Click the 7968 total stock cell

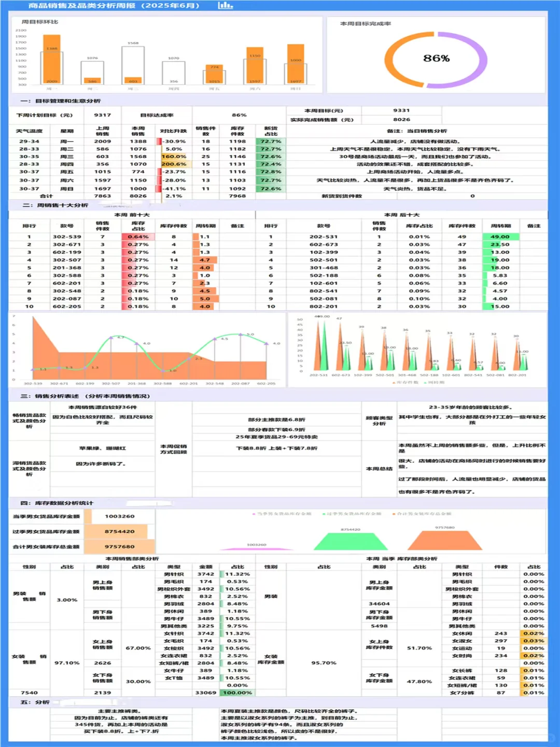pyautogui.click(x=237, y=196)
